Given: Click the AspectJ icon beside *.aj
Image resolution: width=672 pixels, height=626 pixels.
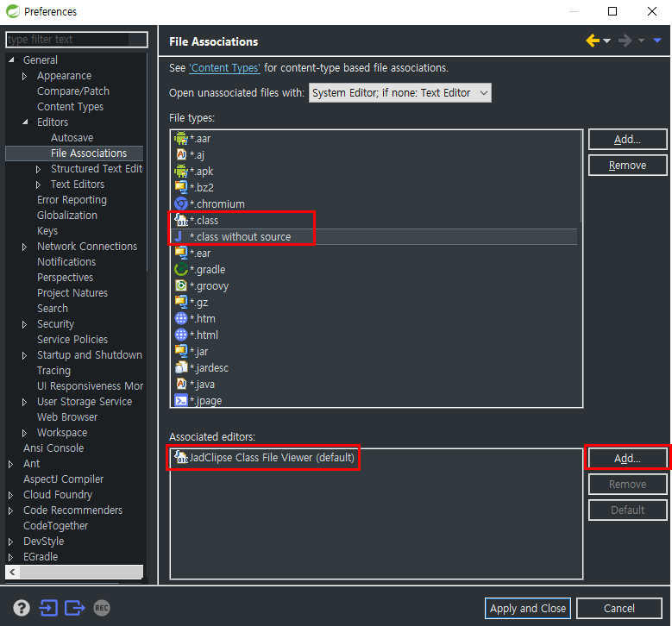Looking at the screenshot, I should point(181,154).
